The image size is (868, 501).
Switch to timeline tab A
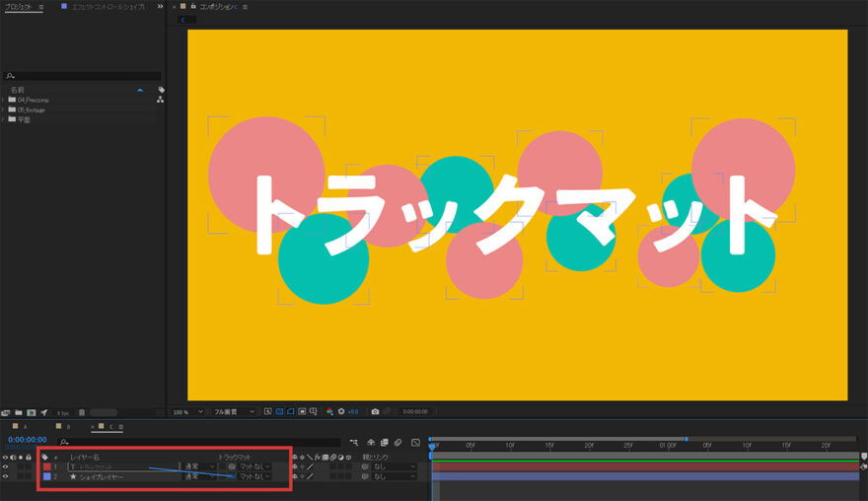tap(20, 426)
